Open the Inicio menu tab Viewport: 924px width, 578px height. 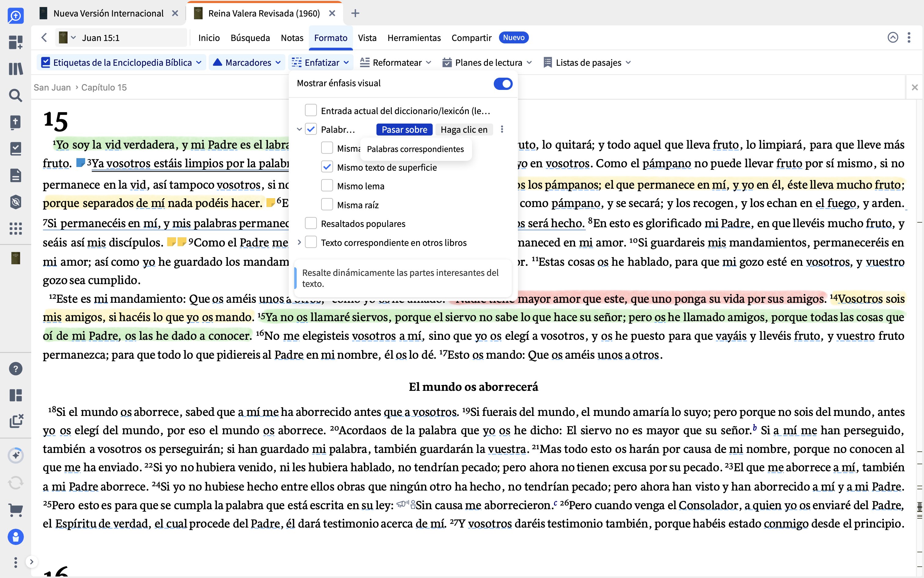[x=209, y=38]
